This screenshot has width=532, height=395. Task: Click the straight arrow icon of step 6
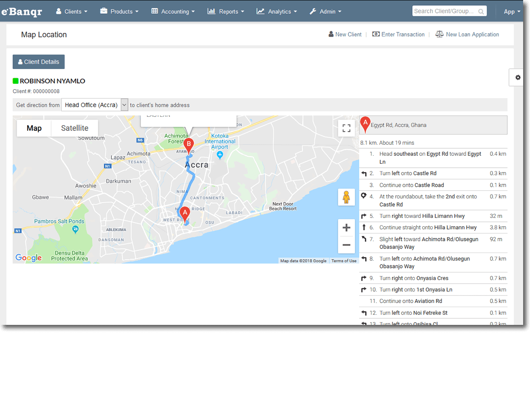coord(364,228)
